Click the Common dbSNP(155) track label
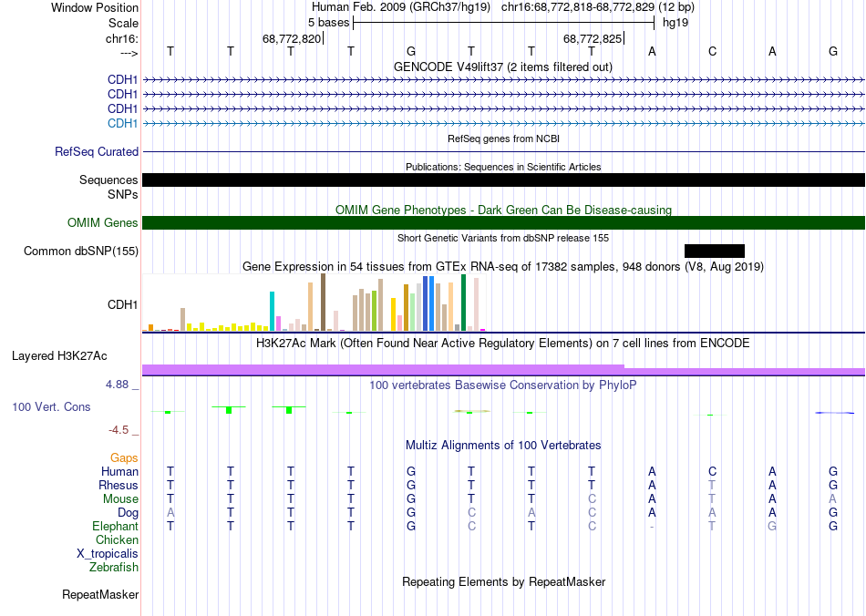The width and height of the screenshot is (866, 616). (x=81, y=251)
